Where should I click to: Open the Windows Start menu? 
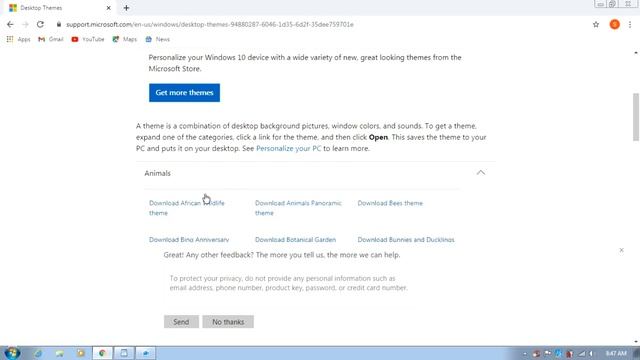click(12, 353)
